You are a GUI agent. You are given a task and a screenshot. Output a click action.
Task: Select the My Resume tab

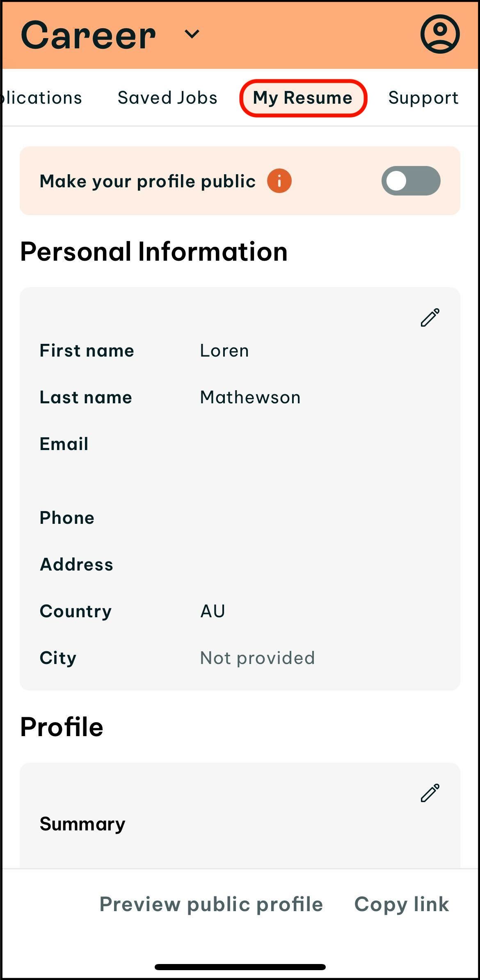tap(303, 98)
